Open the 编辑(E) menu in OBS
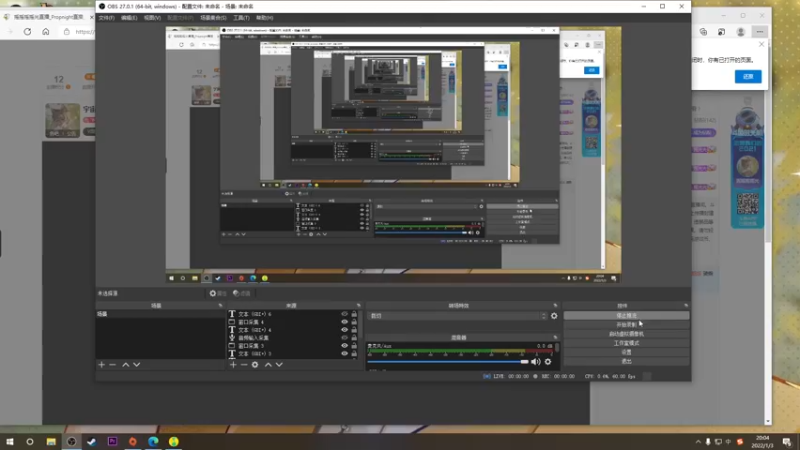800x450 pixels. point(129,18)
